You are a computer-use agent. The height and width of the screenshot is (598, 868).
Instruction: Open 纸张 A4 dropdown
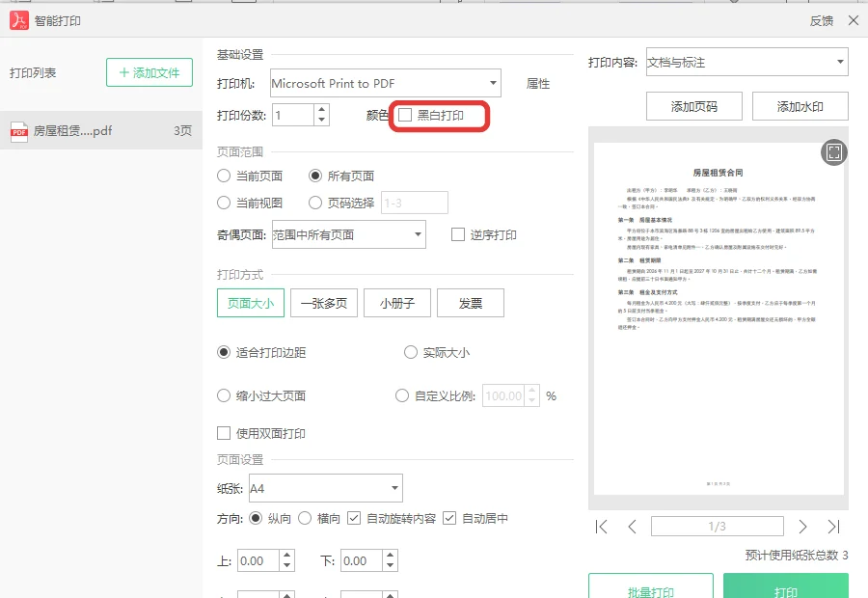coord(326,488)
